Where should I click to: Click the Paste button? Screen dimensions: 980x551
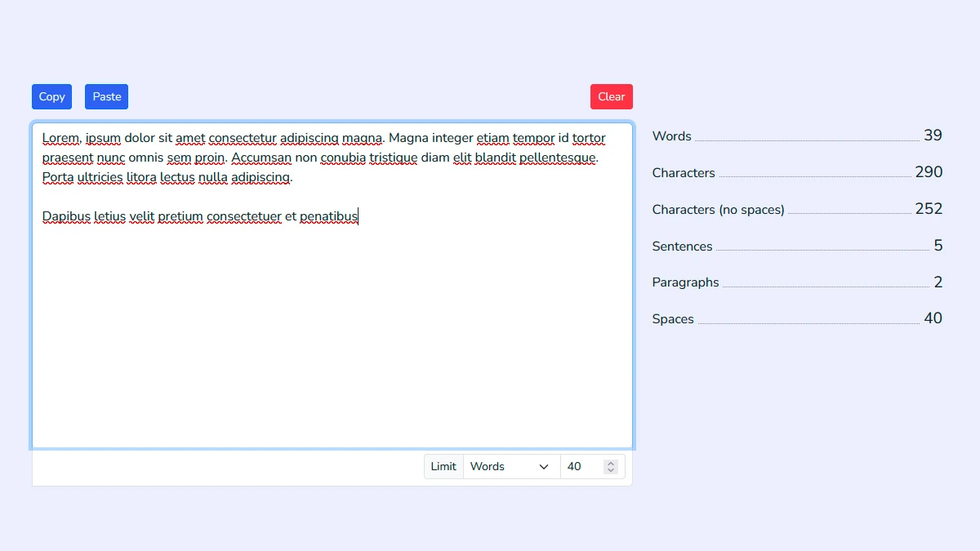click(x=106, y=96)
